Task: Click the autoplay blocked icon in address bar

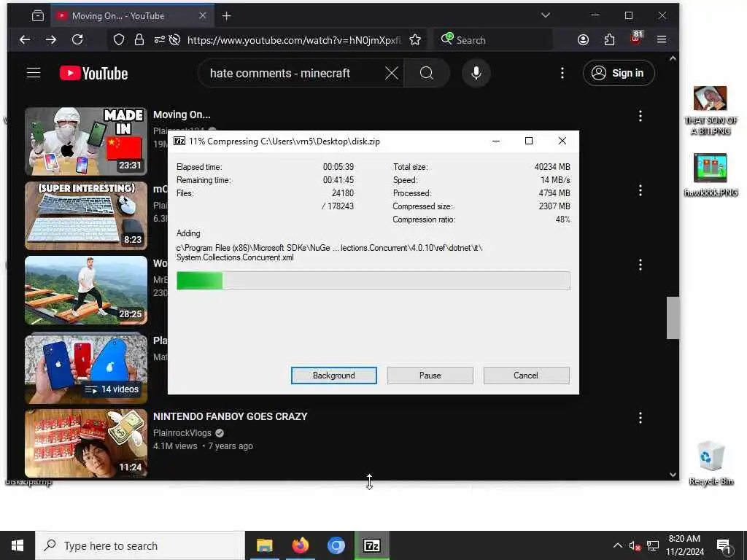Action: [174, 40]
